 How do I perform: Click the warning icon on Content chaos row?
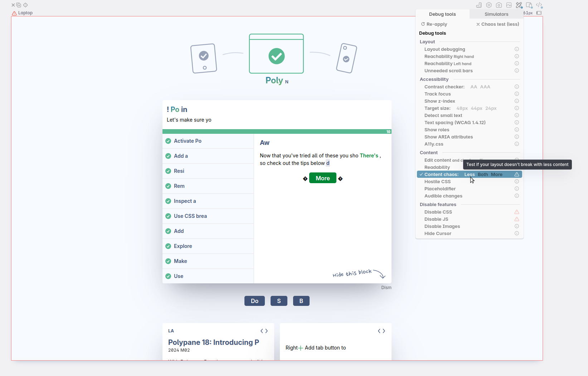517,174
